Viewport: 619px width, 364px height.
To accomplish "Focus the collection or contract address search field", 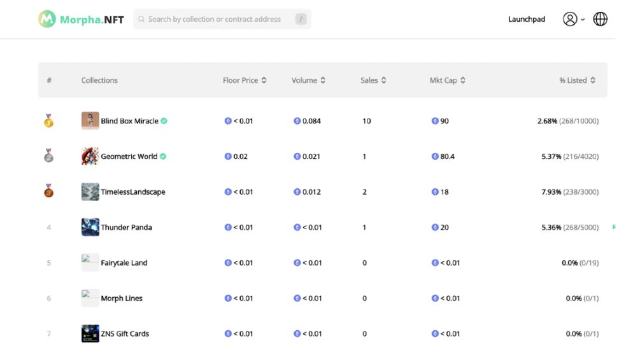I will click(222, 19).
